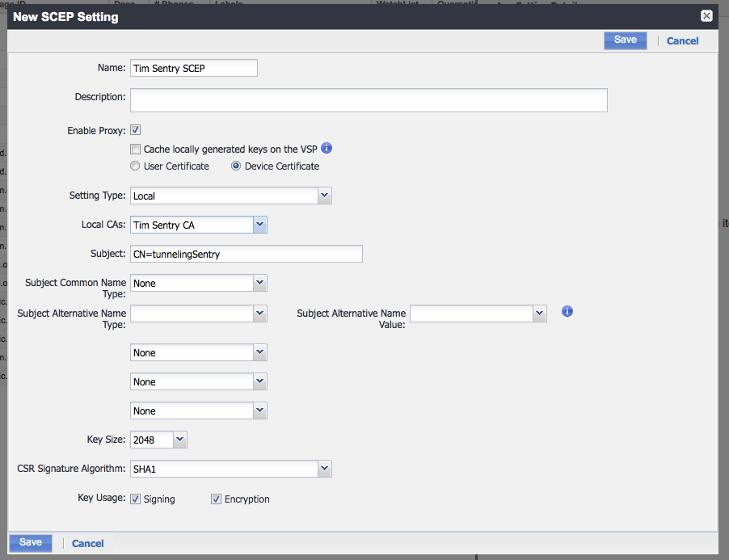The height and width of the screenshot is (560, 729).
Task: Click the bottom Cancel link
Action: 87,544
